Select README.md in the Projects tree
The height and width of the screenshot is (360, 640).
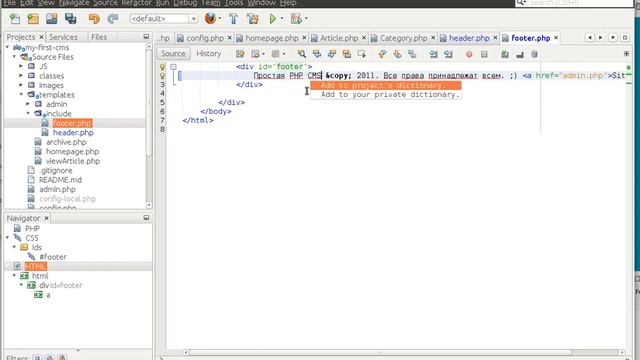tap(60, 180)
